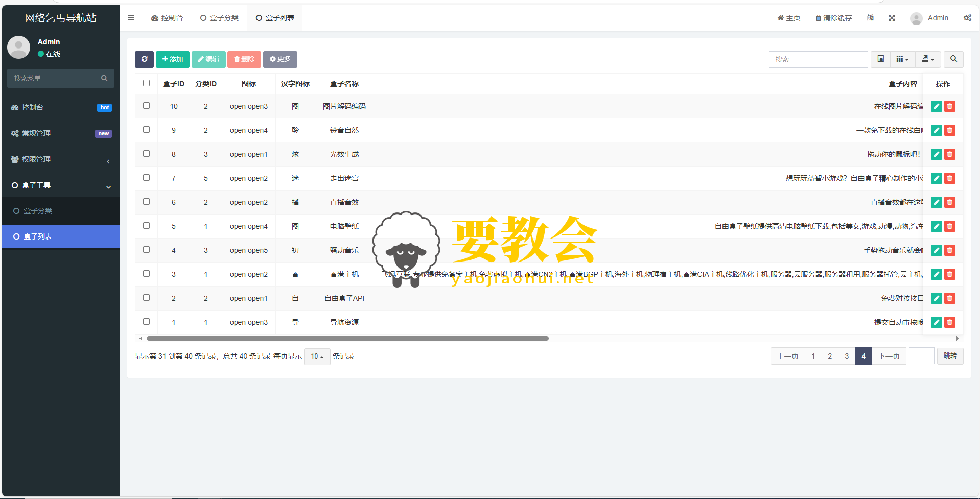
Task: Expand the 权限管理 sidebar menu
Action: click(x=61, y=159)
